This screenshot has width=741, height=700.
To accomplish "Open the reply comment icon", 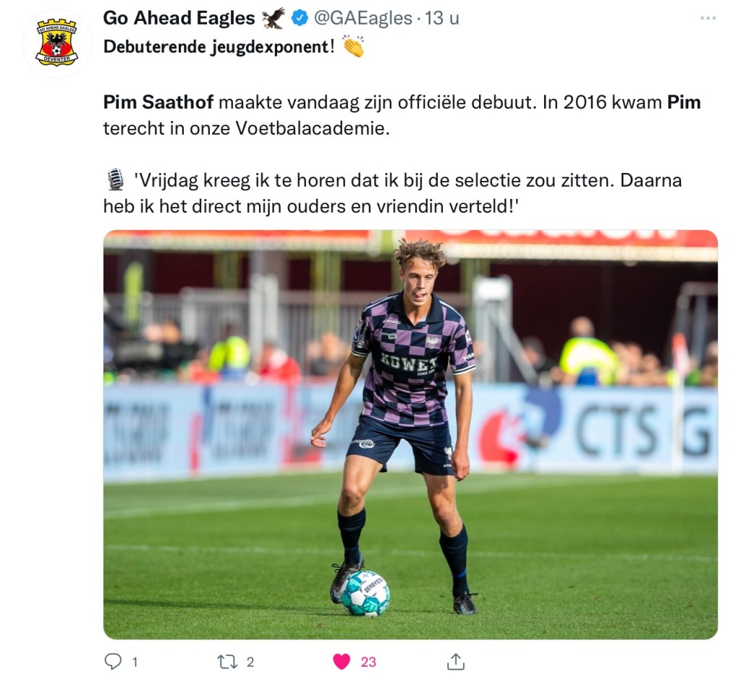I will (112, 661).
